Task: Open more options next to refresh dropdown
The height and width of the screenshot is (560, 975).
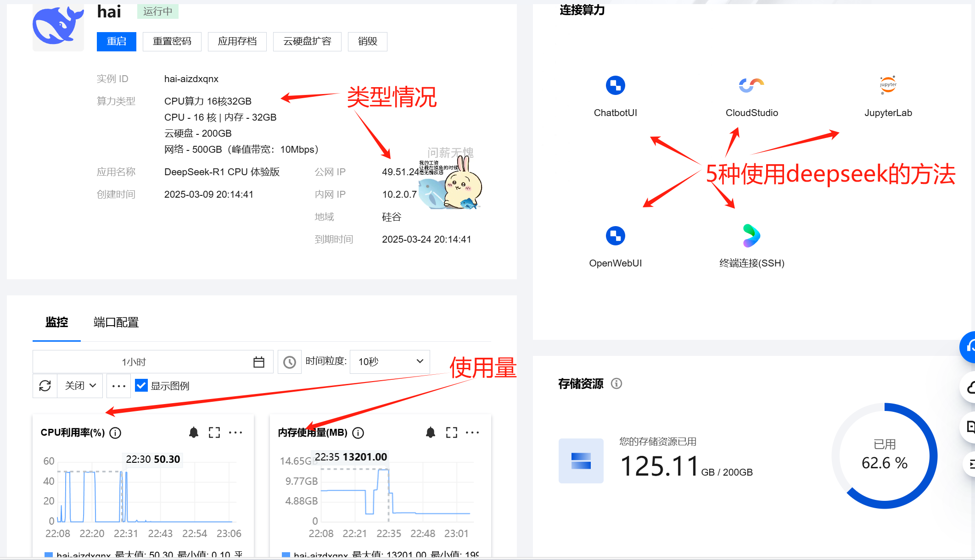Action: coord(118,386)
